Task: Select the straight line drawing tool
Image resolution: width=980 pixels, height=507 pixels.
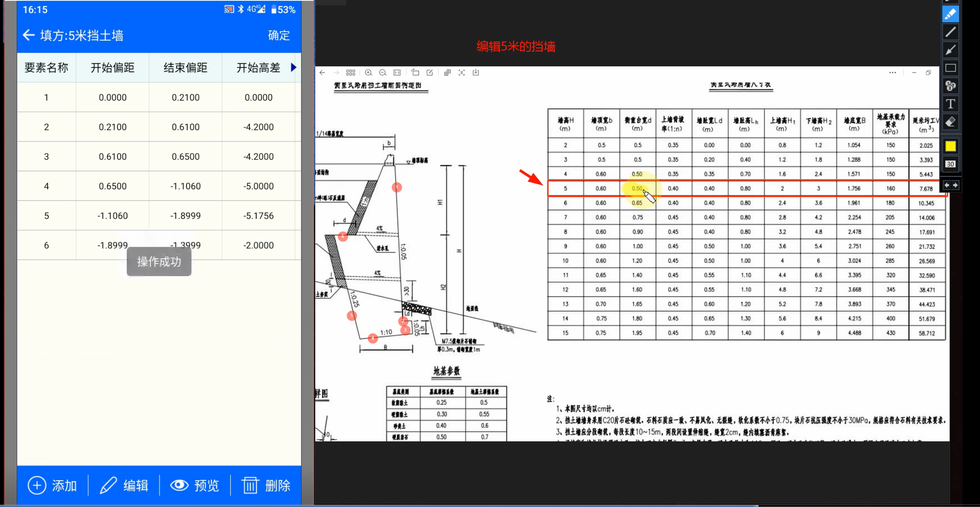Action: (x=951, y=32)
